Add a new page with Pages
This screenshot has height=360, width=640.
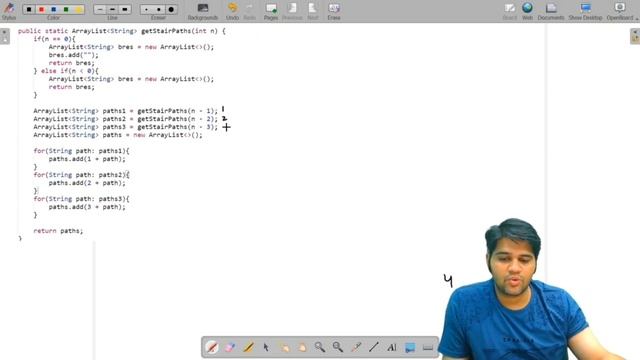pos(271,11)
